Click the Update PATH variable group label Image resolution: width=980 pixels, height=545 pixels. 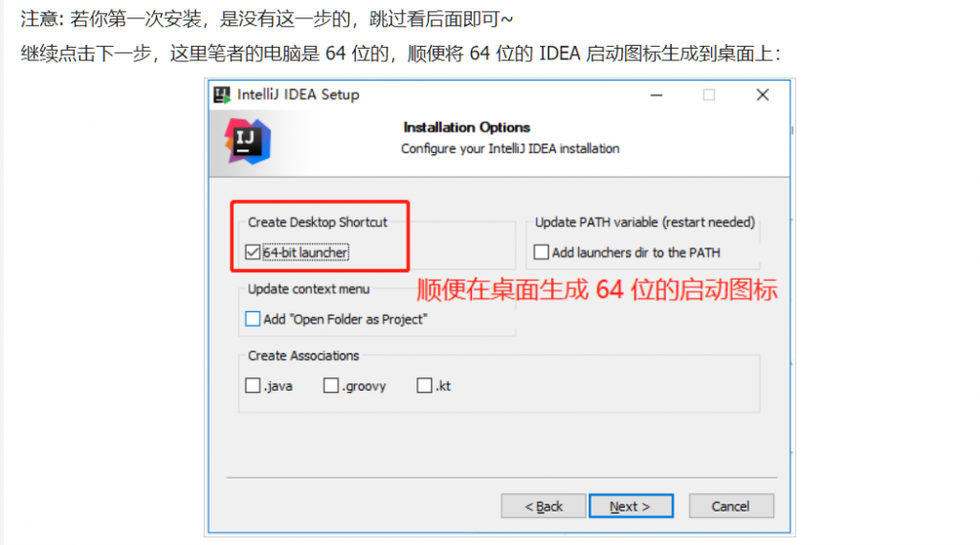(644, 222)
